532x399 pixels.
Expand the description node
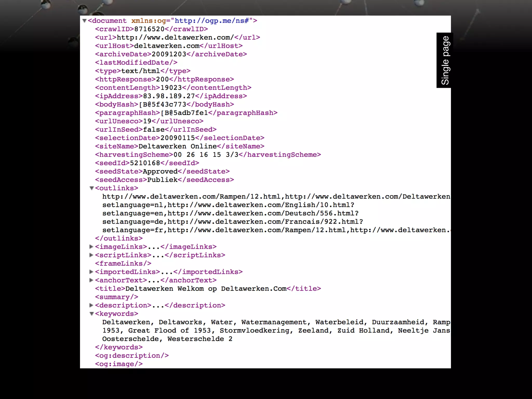(x=91, y=305)
